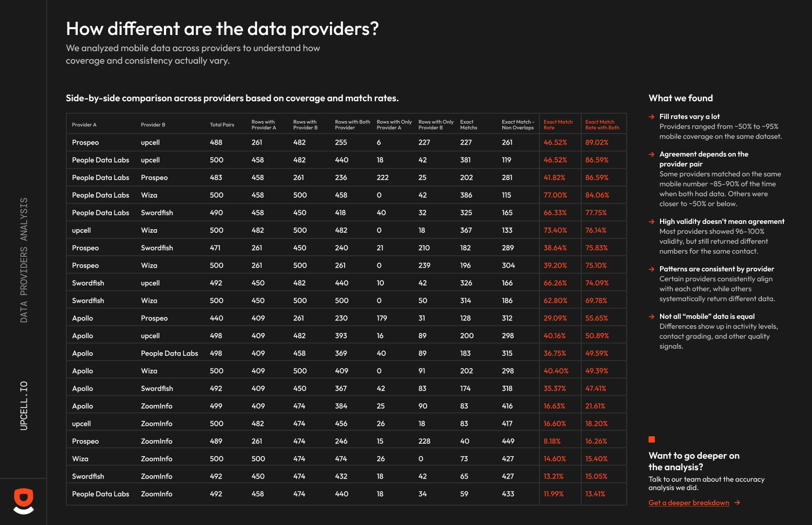The height and width of the screenshot is (525, 812).
Task: Click the vertical 'DATA PROVIDERS ANALYSIS' label
Action: click(x=24, y=260)
